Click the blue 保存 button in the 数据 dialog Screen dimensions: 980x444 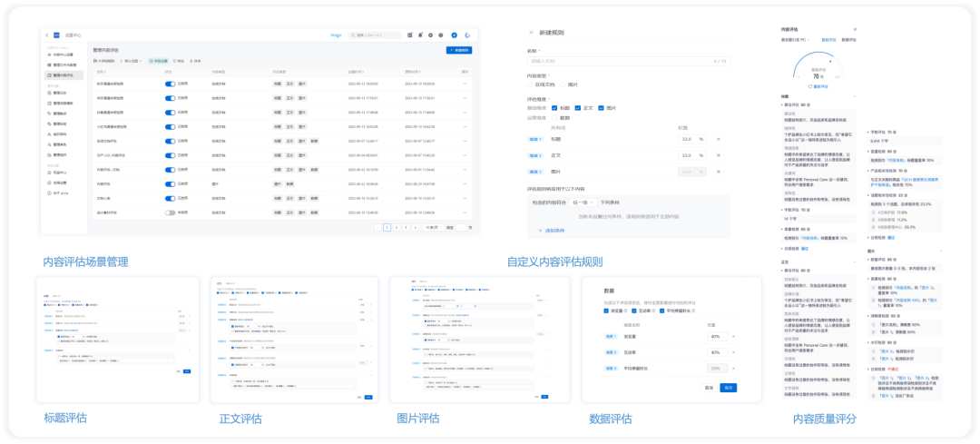tap(728, 388)
